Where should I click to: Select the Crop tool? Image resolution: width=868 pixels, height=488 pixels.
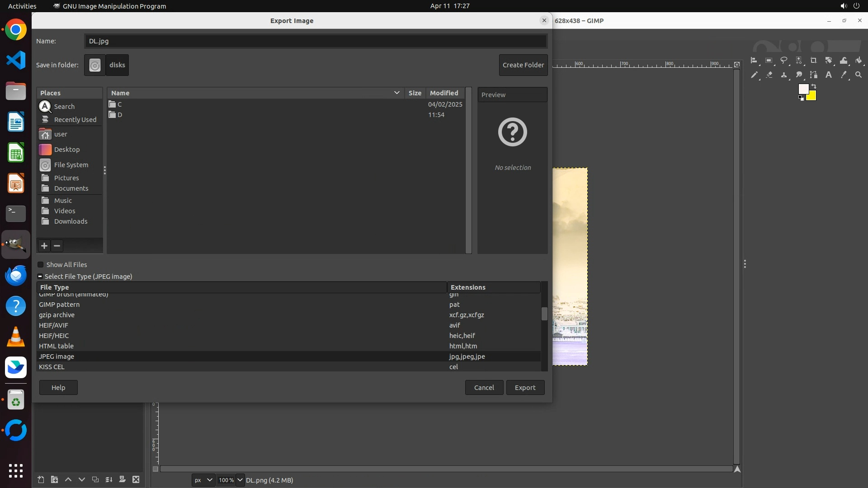coord(814,61)
